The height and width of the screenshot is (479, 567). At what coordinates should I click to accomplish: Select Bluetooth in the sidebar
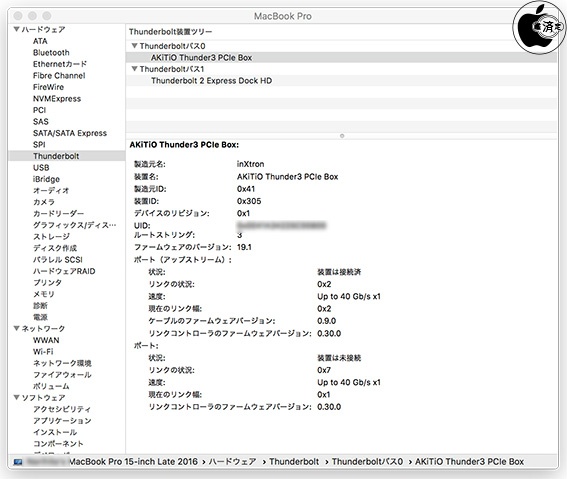[x=51, y=52]
